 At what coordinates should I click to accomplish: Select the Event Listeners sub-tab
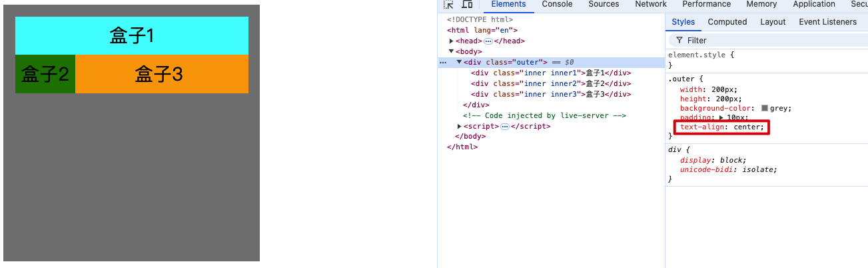coord(828,22)
